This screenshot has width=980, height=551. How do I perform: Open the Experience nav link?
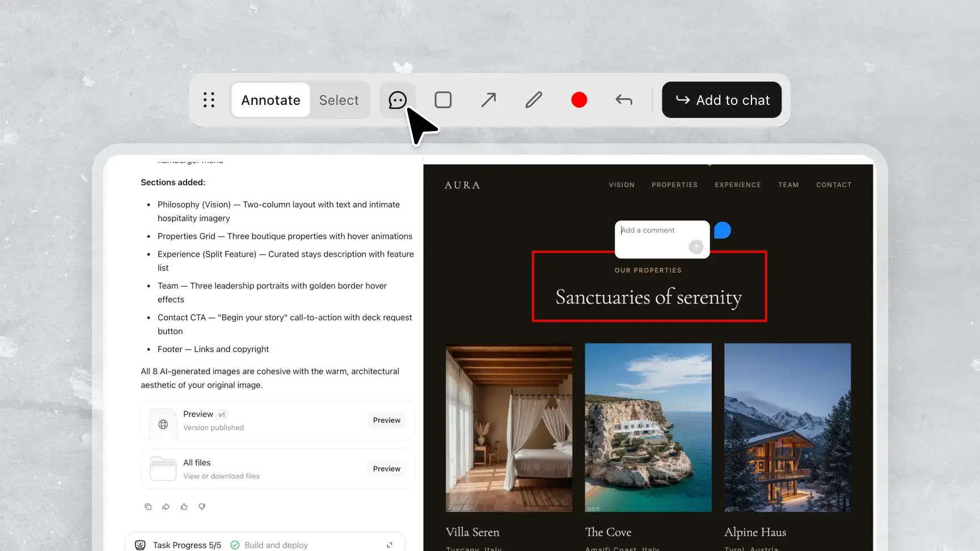(738, 185)
